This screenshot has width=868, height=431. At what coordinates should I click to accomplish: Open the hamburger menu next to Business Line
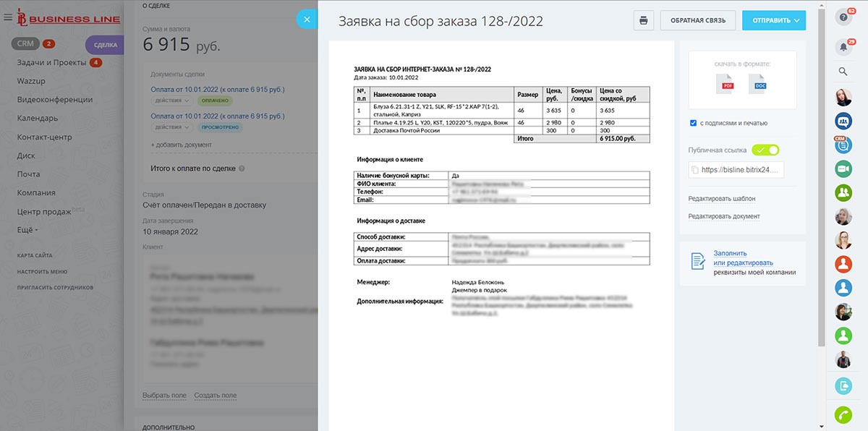pos(7,17)
